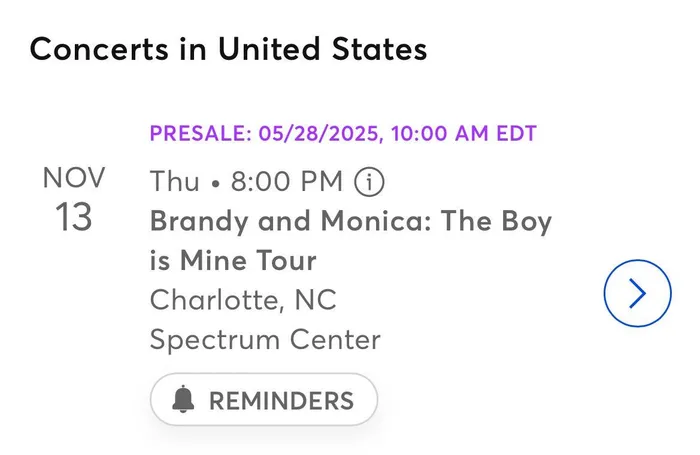
Task: Click the NOV month label
Action: (x=74, y=178)
